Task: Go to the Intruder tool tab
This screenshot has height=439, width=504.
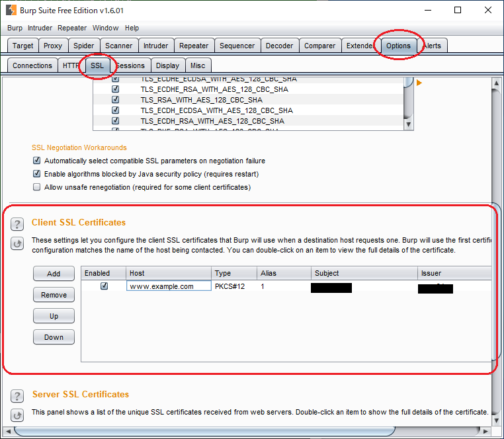Action: (155, 46)
